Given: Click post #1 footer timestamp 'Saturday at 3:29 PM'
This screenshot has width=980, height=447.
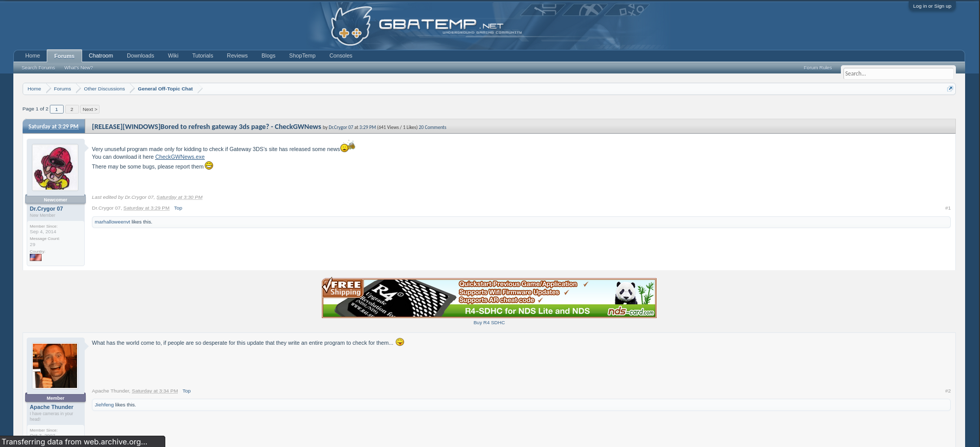Looking at the screenshot, I should coord(146,208).
